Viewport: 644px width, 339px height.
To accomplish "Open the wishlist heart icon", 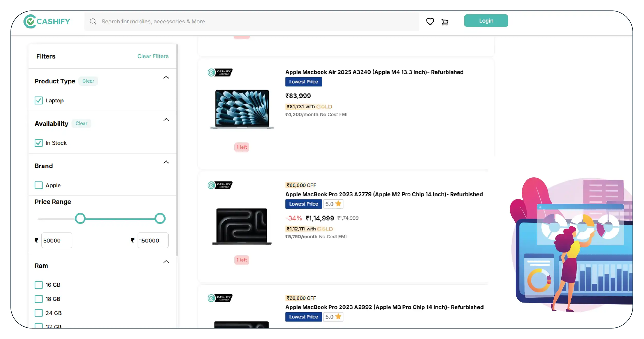I will click(430, 22).
